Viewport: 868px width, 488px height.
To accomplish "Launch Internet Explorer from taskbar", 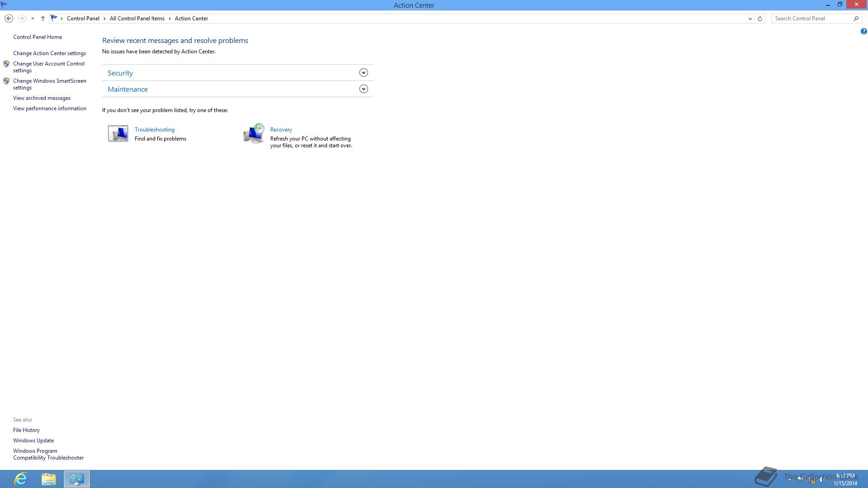I will click(21, 479).
